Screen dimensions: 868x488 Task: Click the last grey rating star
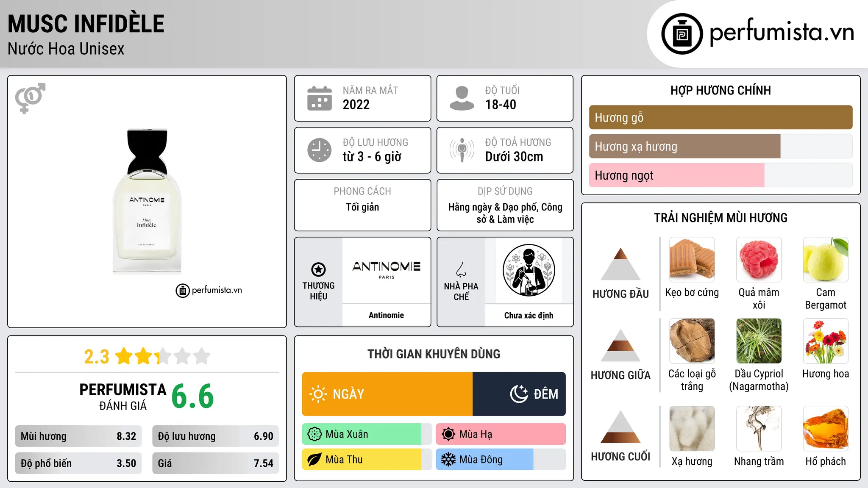click(202, 356)
